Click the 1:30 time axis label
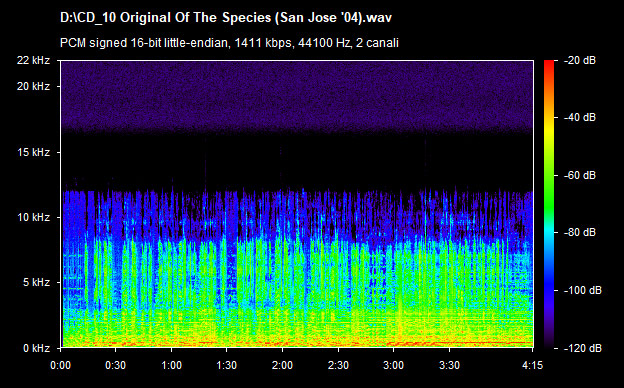The height and width of the screenshot is (388, 624). pos(227,365)
